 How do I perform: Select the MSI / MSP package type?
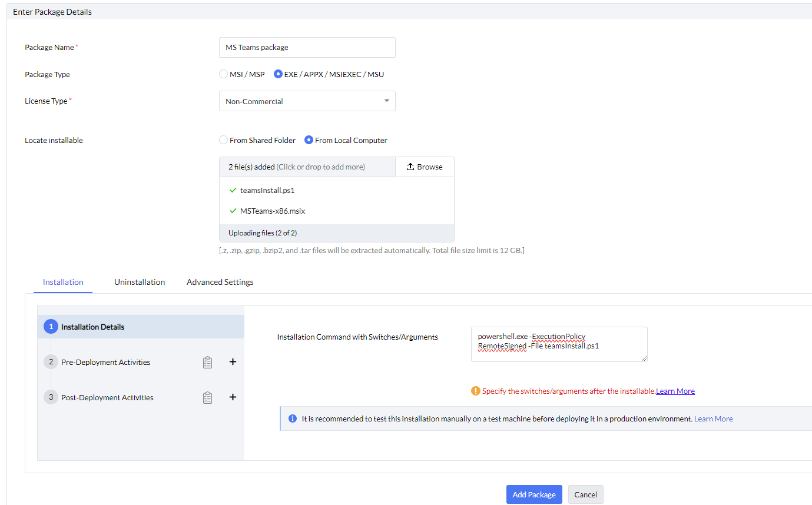coord(223,74)
